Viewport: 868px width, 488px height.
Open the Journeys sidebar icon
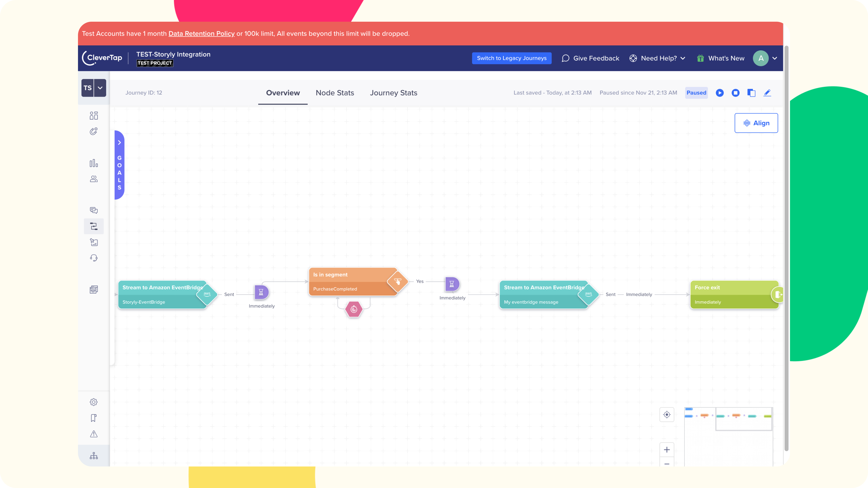pos(94,226)
